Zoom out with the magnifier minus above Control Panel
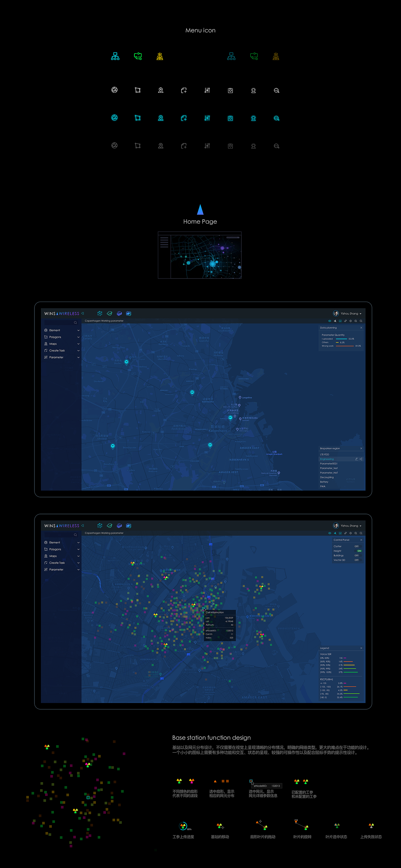Image resolution: width=401 pixels, height=868 pixels. pyautogui.click(x=361, y=533)
